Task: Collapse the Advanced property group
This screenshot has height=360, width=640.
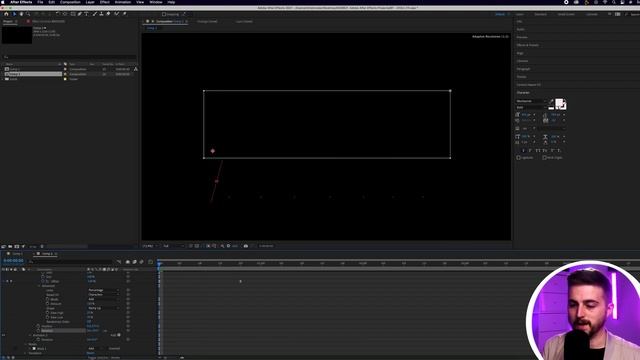Action: pyautogui.click(x=40, y=286)
